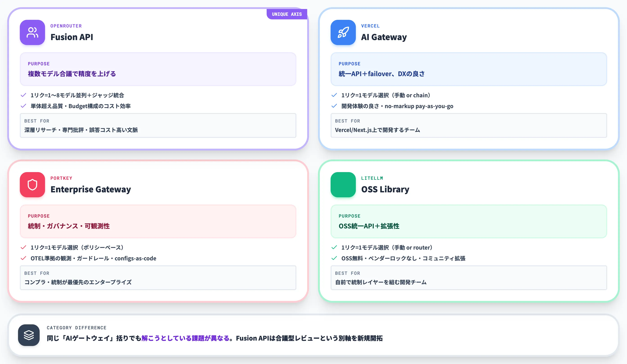
Task: Click the PURPOSE label in the OSS Library card
Action: (x=349, y=216)
